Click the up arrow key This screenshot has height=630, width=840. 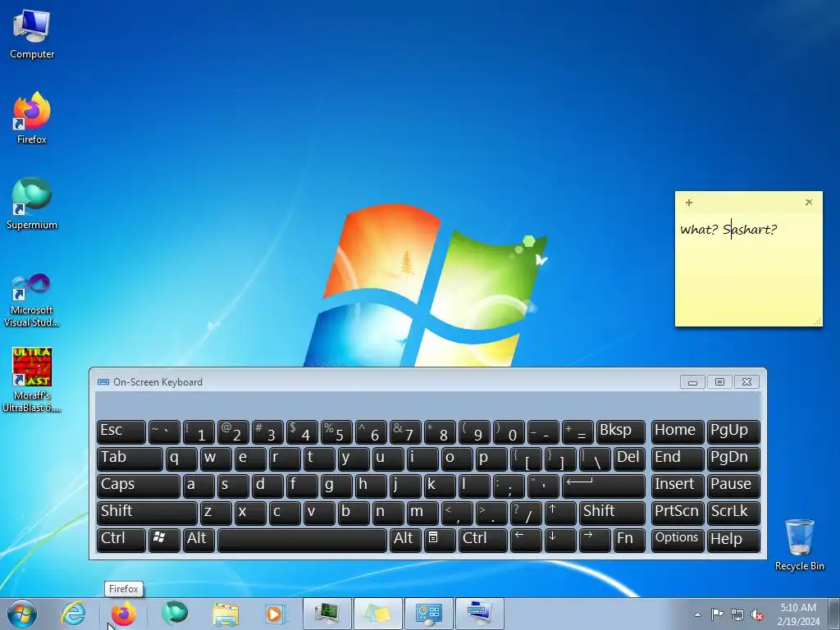pos(560,513)
